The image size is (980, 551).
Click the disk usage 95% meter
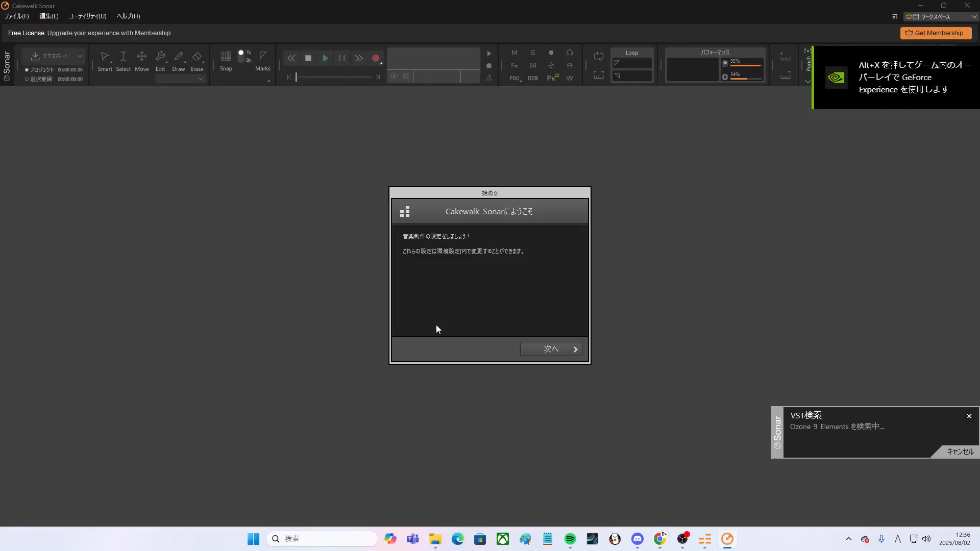[x=742, y=63]
